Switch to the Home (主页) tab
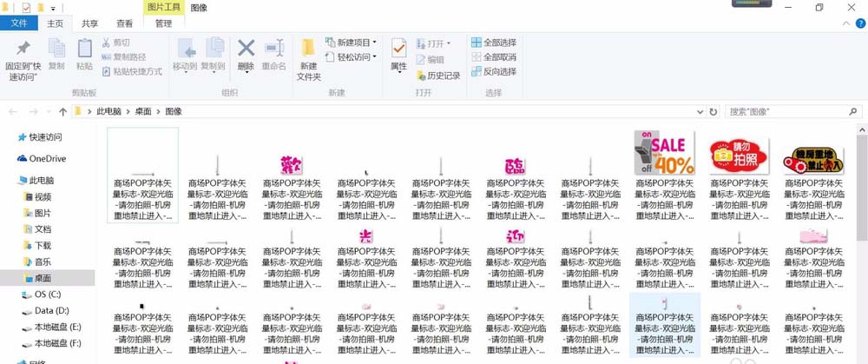The height and width of the screenshot is (364, 868). point(55,23)
